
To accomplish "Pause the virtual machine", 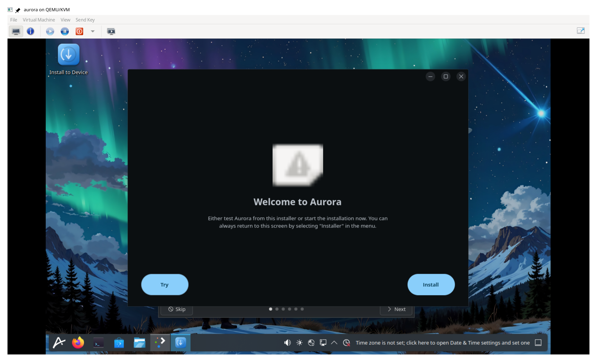I will [x=65, y=31].
